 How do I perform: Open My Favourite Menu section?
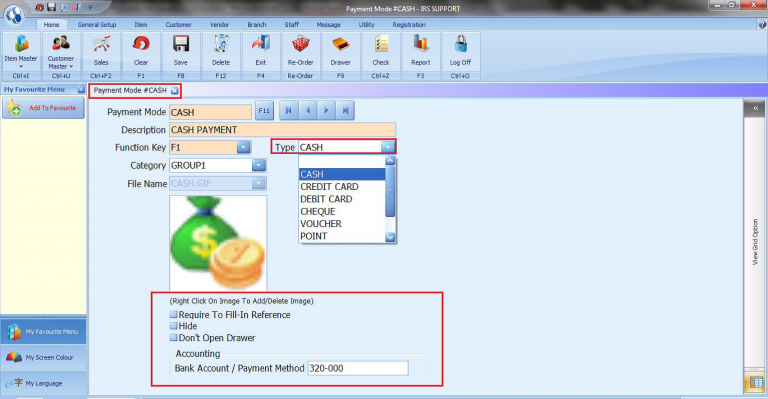[44, 331]
